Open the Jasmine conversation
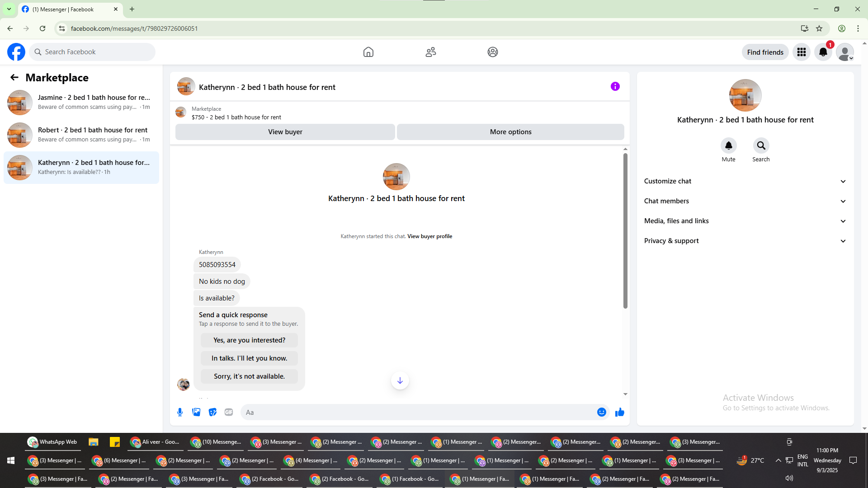Screen dimensions: 868x488 click(81, 103)
